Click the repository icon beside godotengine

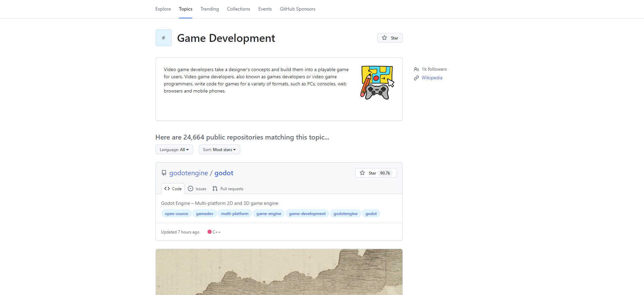click(x=164, y=173)
